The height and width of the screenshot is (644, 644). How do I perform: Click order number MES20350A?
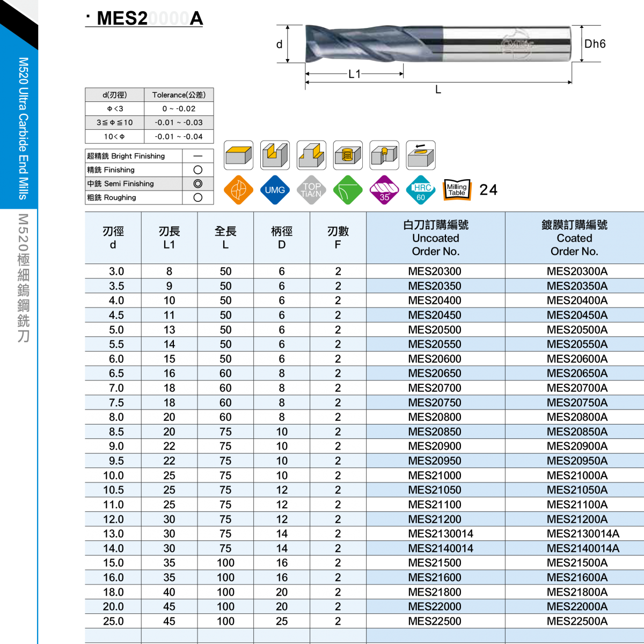[577, 286]
